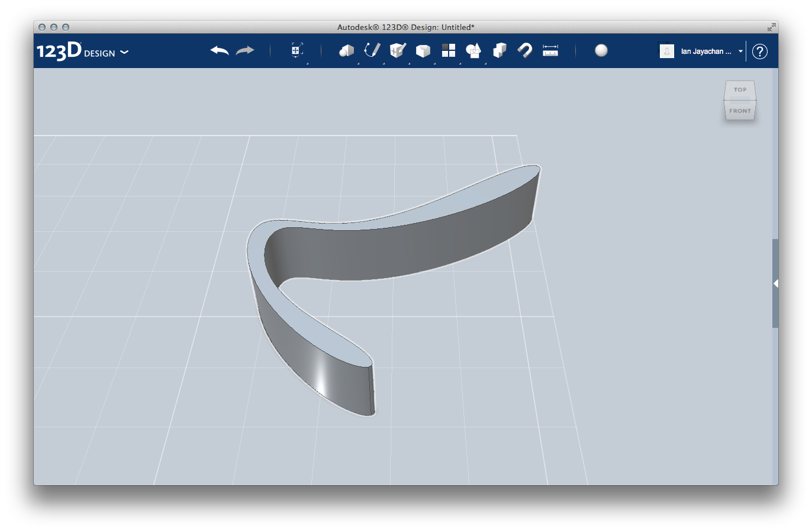Select the Modify tool
Viewport: 812px width, 532px height.
click(x=424, y=51)
